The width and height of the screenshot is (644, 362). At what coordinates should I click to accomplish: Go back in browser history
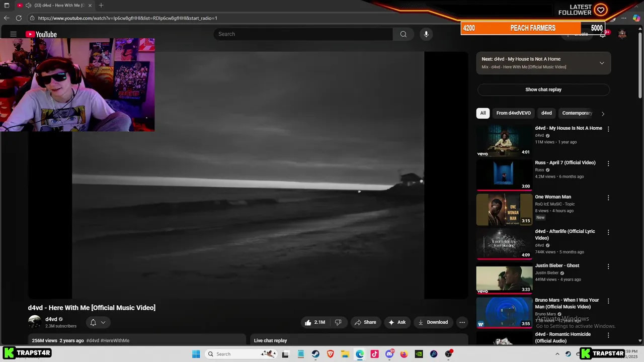(7, 18)
